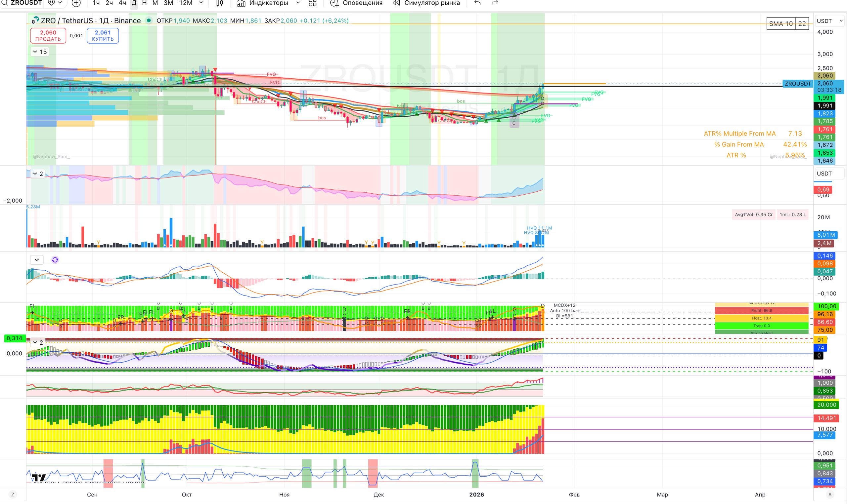The image size is (847, 504).
Task: Click the refresh icon in MACD pane
Action: [55, 260]
